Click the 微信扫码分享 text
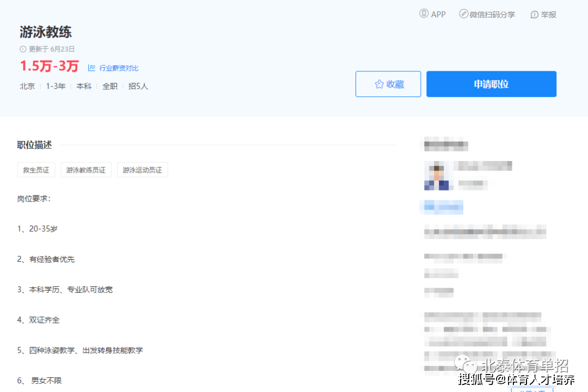 pos(492,15)
